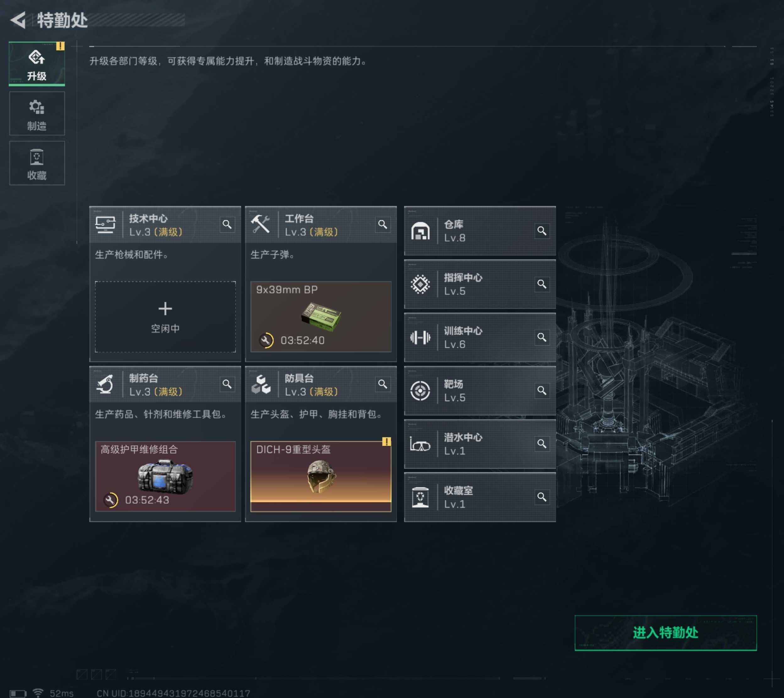784x698 pixels.
Task: Click the back arrow beside 特勤处
Action: 18,20
